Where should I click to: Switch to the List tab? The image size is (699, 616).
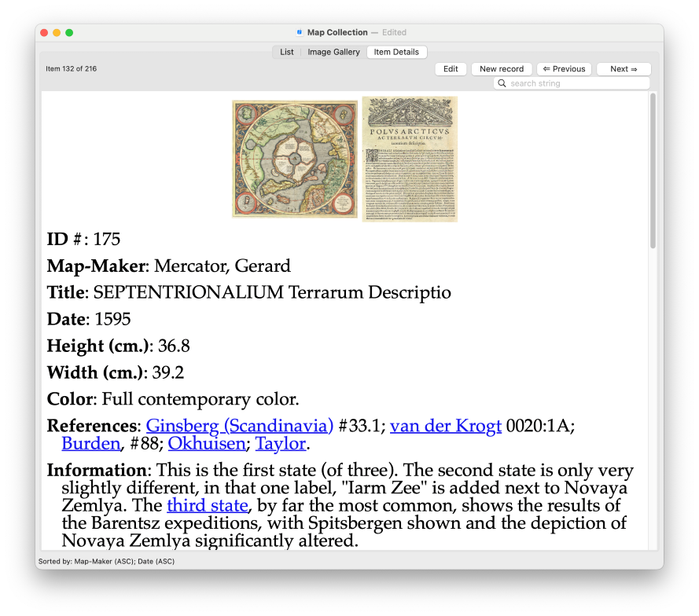point(286,52)
